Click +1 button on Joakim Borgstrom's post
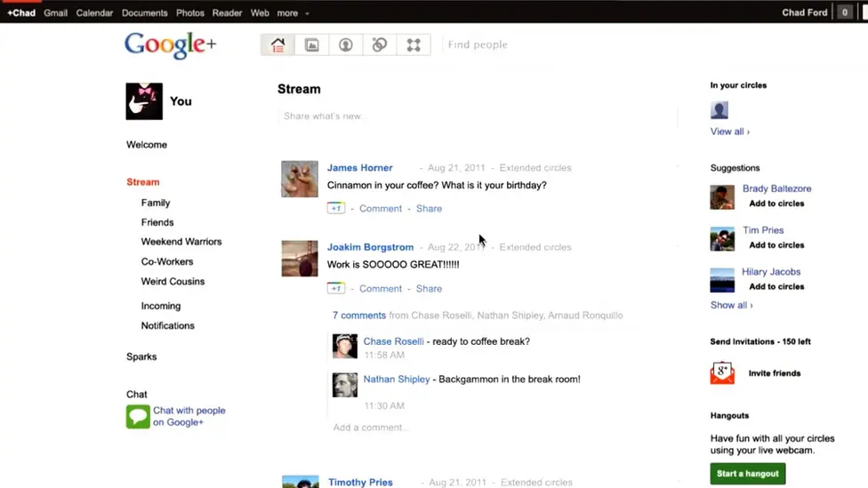 335,289
